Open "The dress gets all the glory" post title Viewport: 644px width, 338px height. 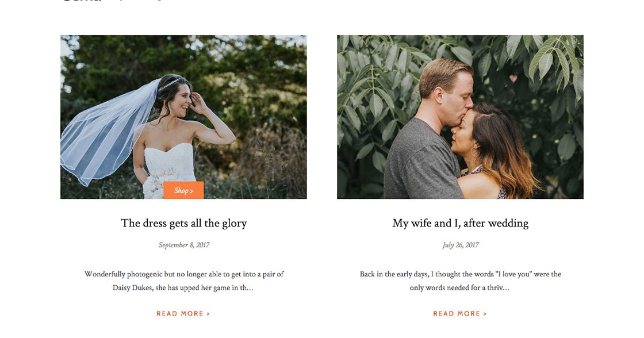click(183, 223)
